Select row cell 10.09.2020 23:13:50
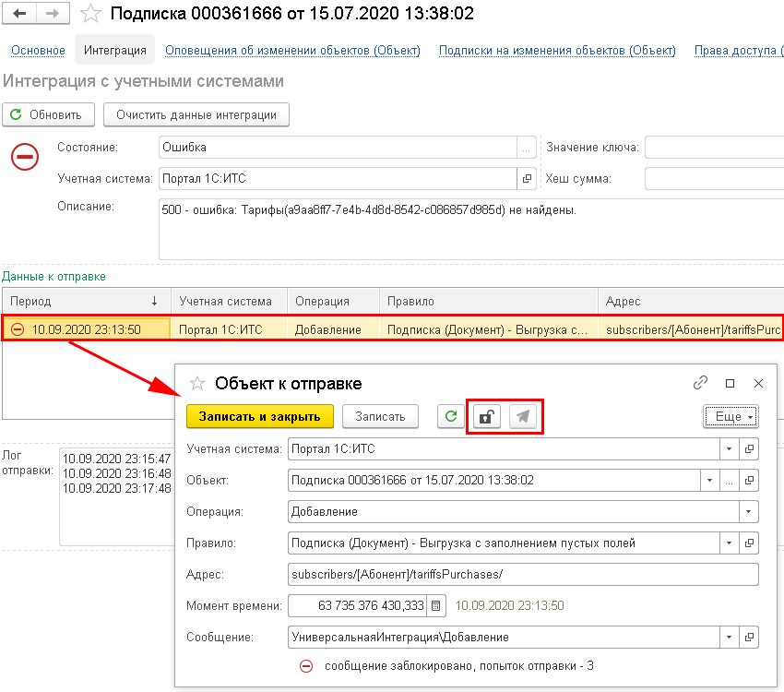This screenshot has height=692, width=784. point(86,329)
